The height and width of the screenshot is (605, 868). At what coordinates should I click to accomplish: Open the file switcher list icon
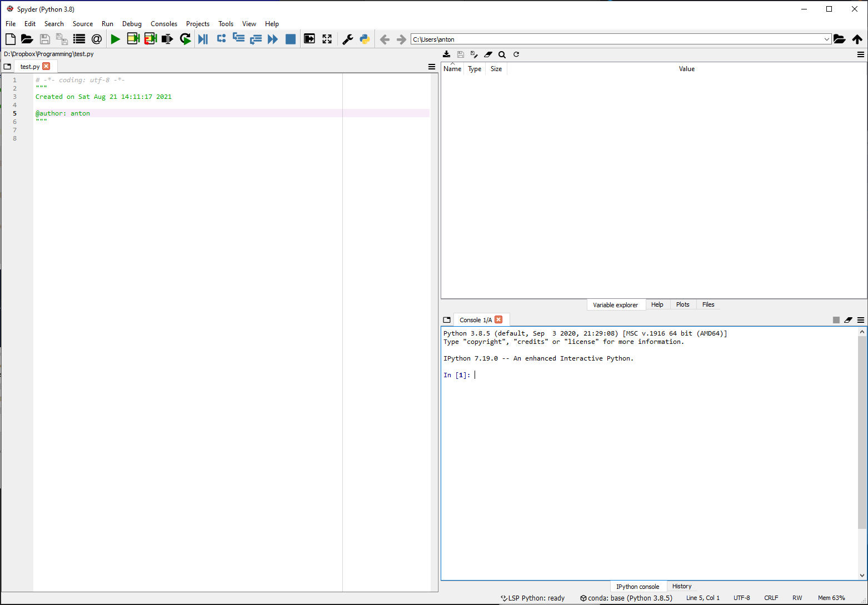pos(79,39)
